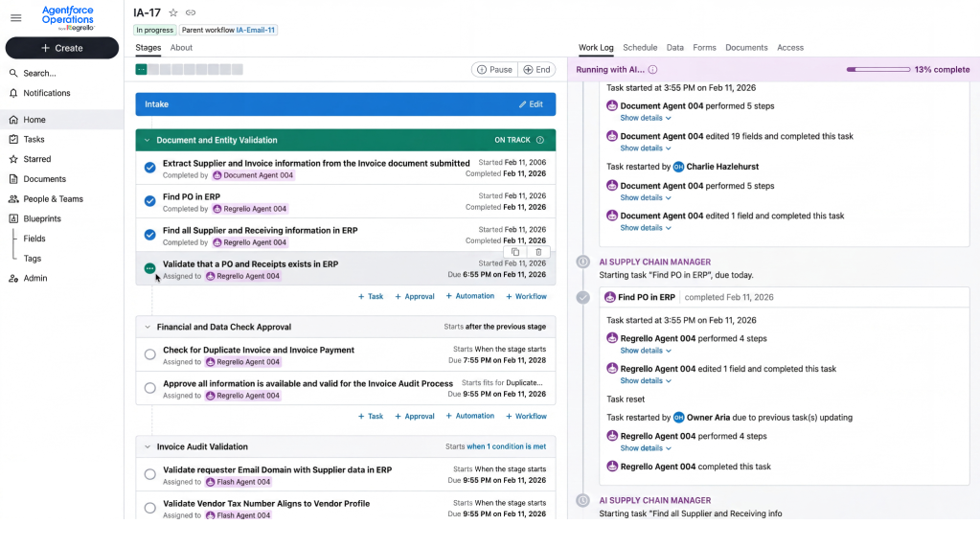The image size is (980, 547).
Task: Switch to the About tab
Action: pos(181,48)
